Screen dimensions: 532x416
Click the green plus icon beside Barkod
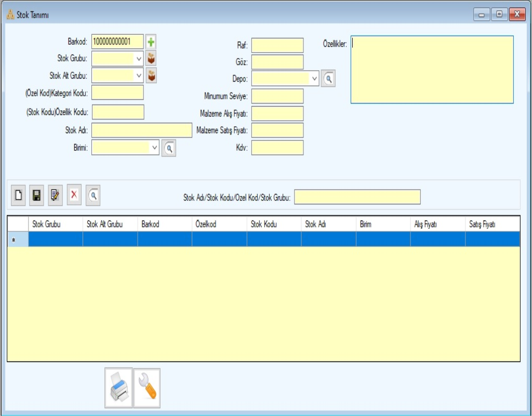[151, 42]
